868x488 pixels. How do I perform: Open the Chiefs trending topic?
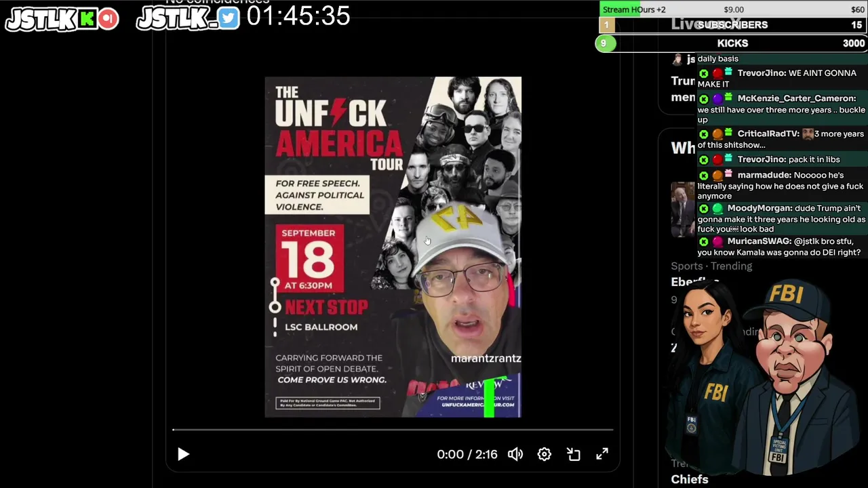pos(690,479)
